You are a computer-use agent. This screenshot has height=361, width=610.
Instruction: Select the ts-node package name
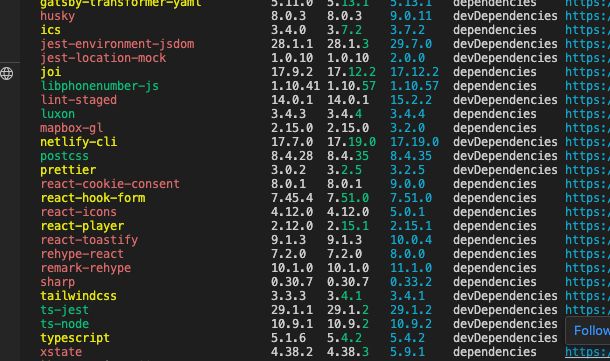(65, 324)
